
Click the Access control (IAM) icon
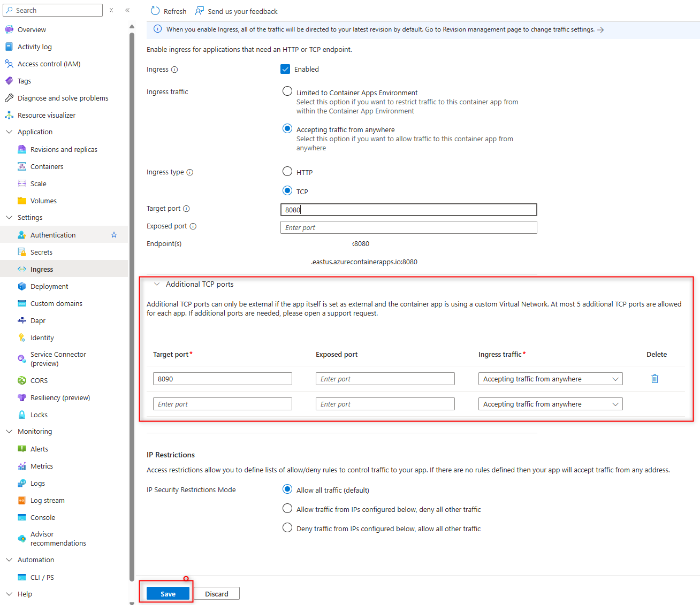click(9, 64)
